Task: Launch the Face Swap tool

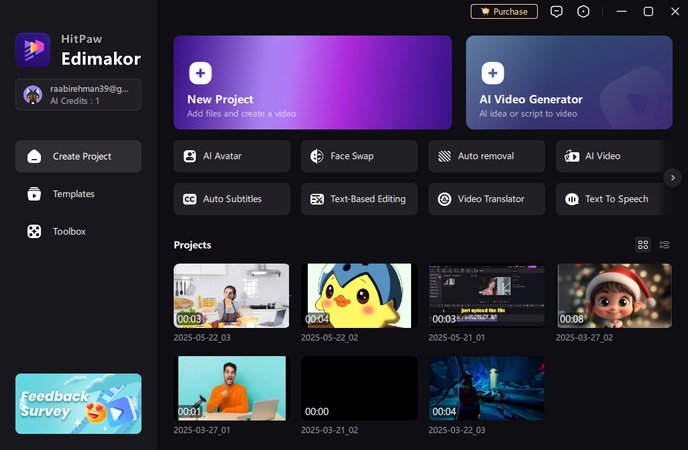Action: 359,156
